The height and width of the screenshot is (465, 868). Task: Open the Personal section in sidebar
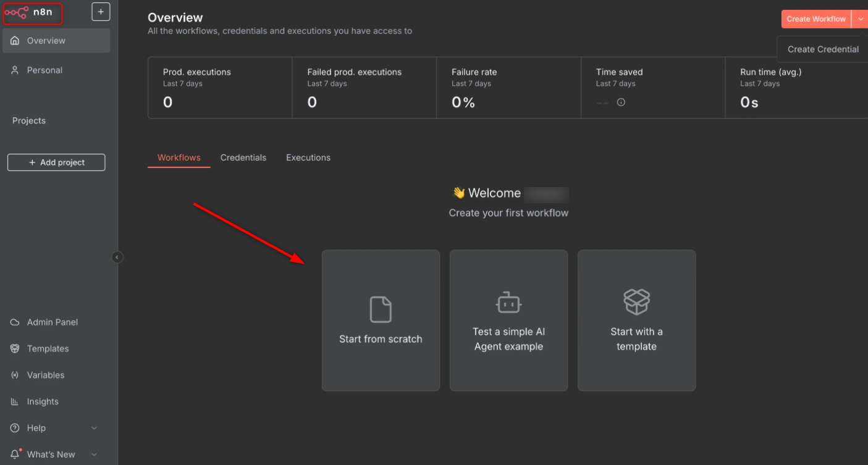(56, 70)
